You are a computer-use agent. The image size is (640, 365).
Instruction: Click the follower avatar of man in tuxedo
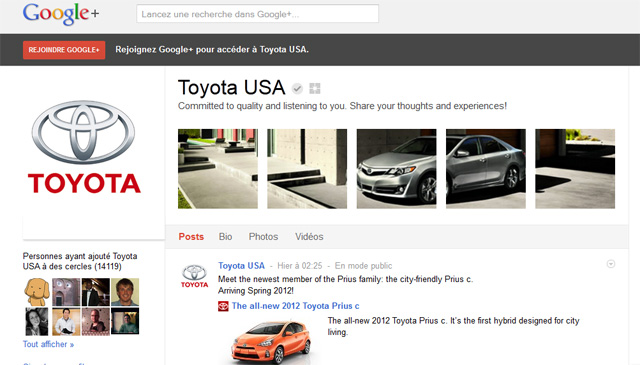coord(96,292)
